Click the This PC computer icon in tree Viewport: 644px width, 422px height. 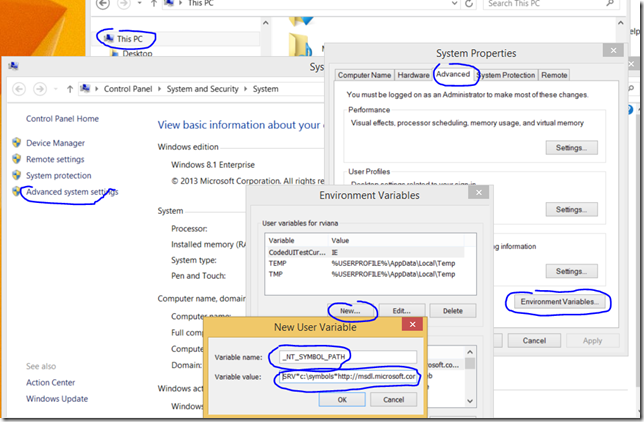108,38
